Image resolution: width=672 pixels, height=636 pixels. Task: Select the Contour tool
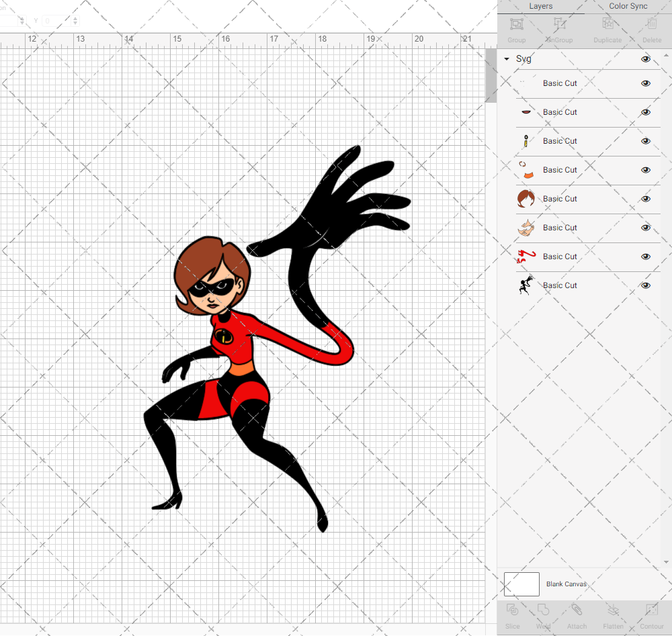[x=652, y=610]
